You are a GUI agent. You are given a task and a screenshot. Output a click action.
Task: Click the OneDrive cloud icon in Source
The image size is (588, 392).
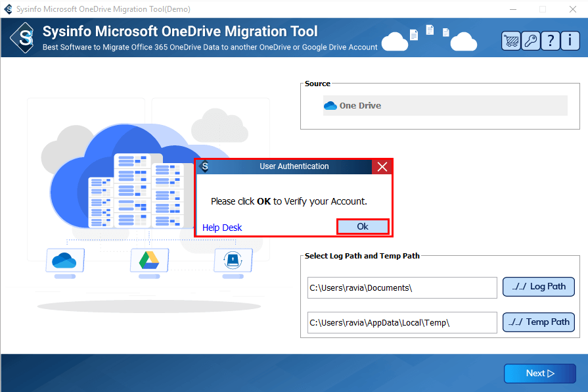click(x=330, y=105)
